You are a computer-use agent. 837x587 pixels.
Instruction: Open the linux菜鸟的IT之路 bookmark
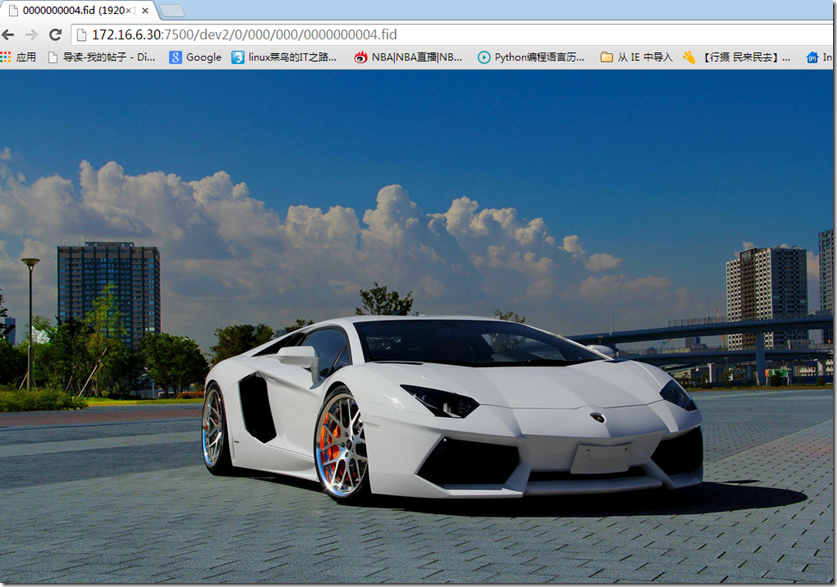[x=284, y=57]
